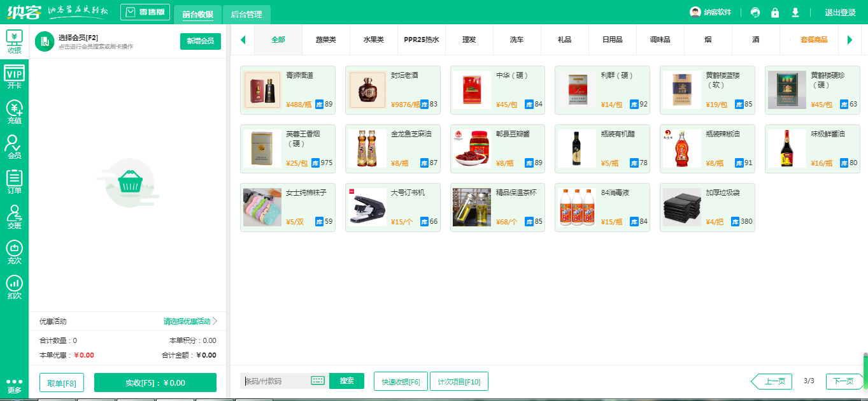The height and width of the screenshot is (401, 868).
Task: Expand 请选择优惠活动 promotion selector
Action: pos(190,321)
